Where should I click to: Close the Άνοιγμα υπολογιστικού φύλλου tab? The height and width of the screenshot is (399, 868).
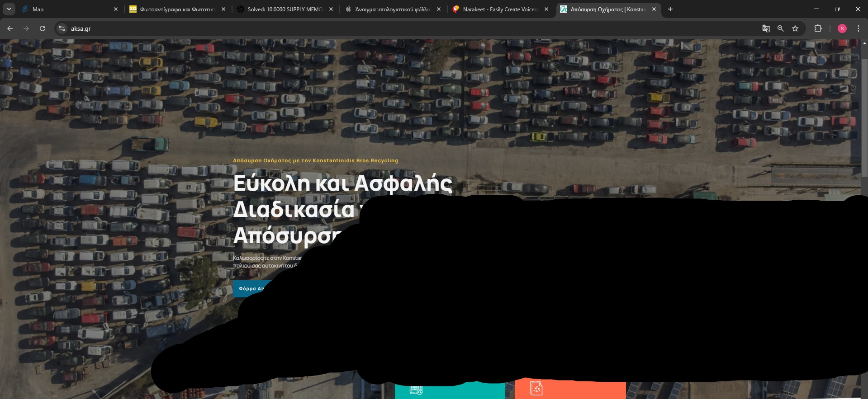click(439, 9)
